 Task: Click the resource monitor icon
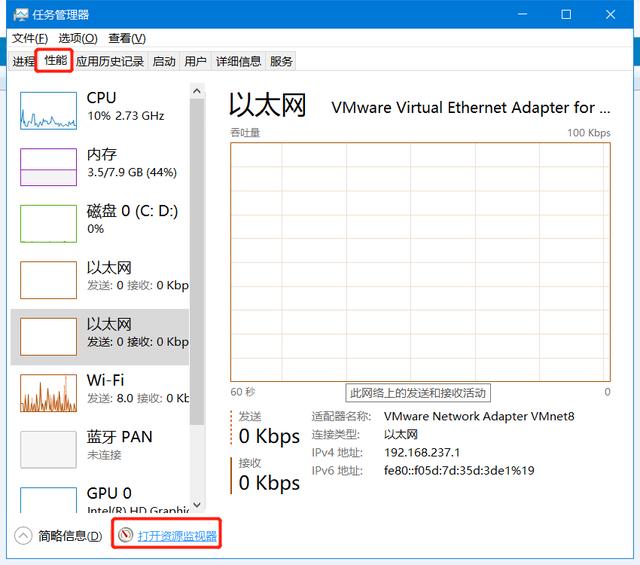point(125,535)
